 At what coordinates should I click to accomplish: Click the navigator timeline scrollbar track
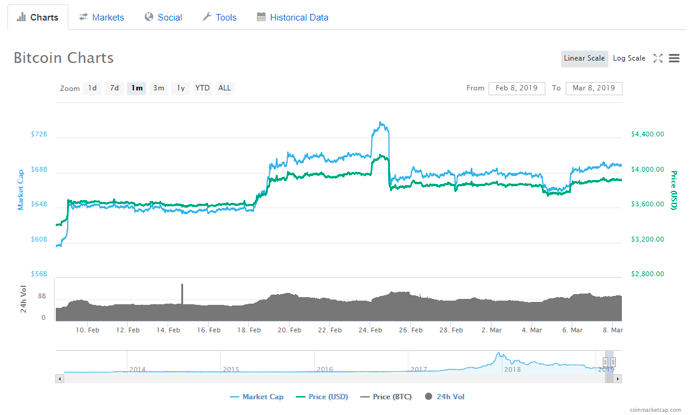pyautogui.click(x=334, y=378)
